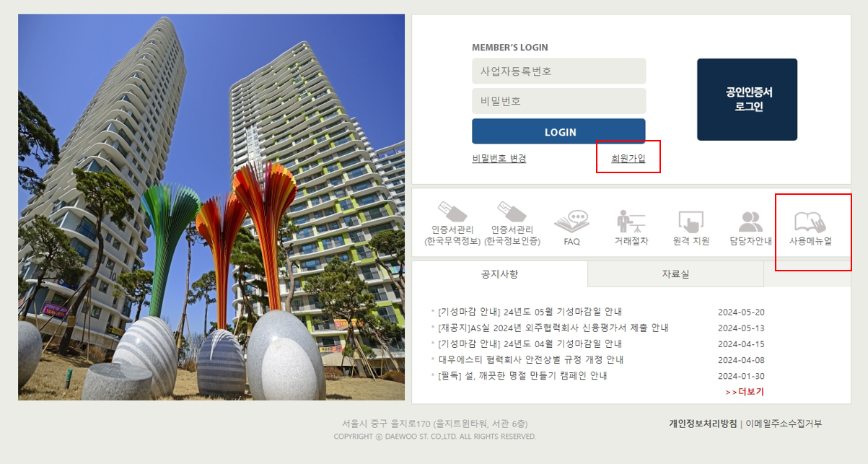This screenshot has width=868, height=464.
Task: Open the 회원가입 link
Action: point(628,159)
